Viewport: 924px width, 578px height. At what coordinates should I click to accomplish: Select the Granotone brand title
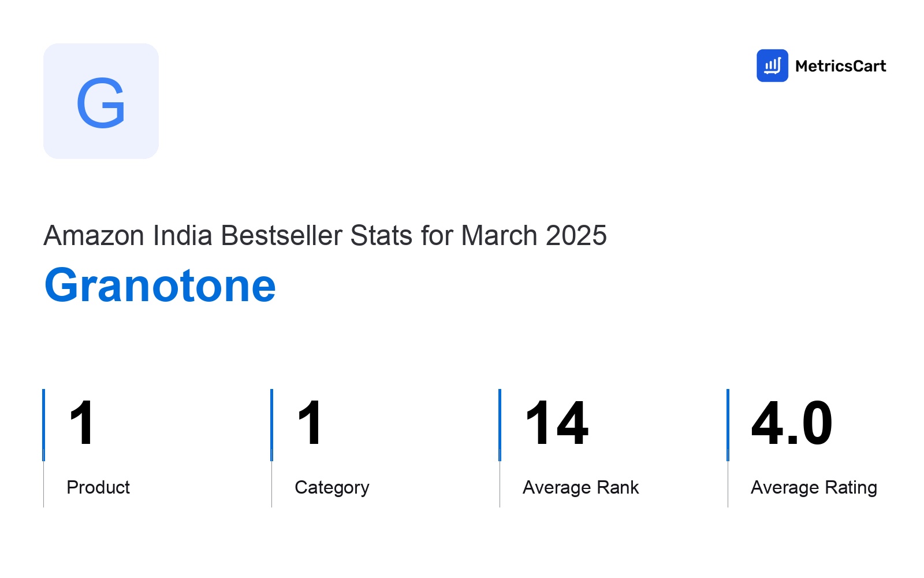(x=160, y=286)
